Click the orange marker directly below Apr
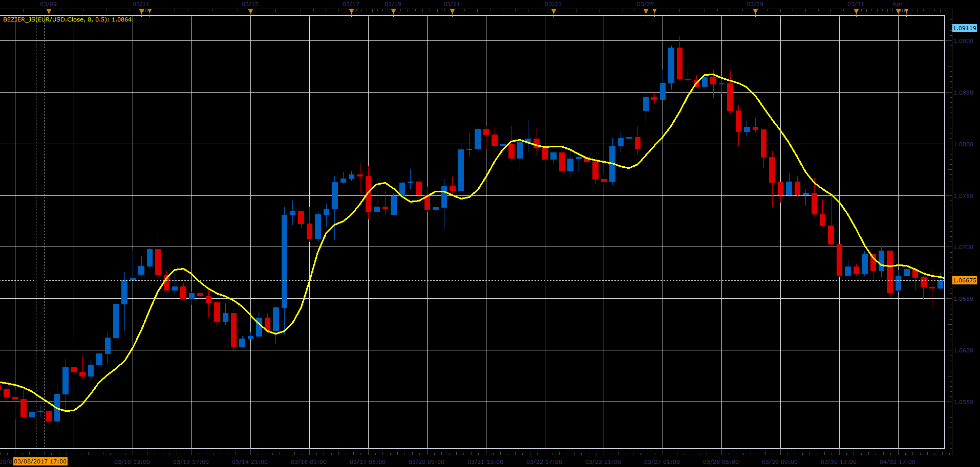This screenshot has height=467, width=980. (898, 11)
